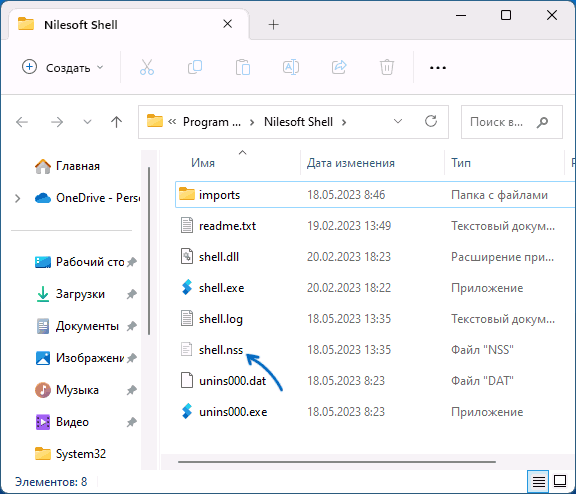Click the Cut scissors icon
The width and height of the screenshot is (576, 494).
tap(147, 68)
